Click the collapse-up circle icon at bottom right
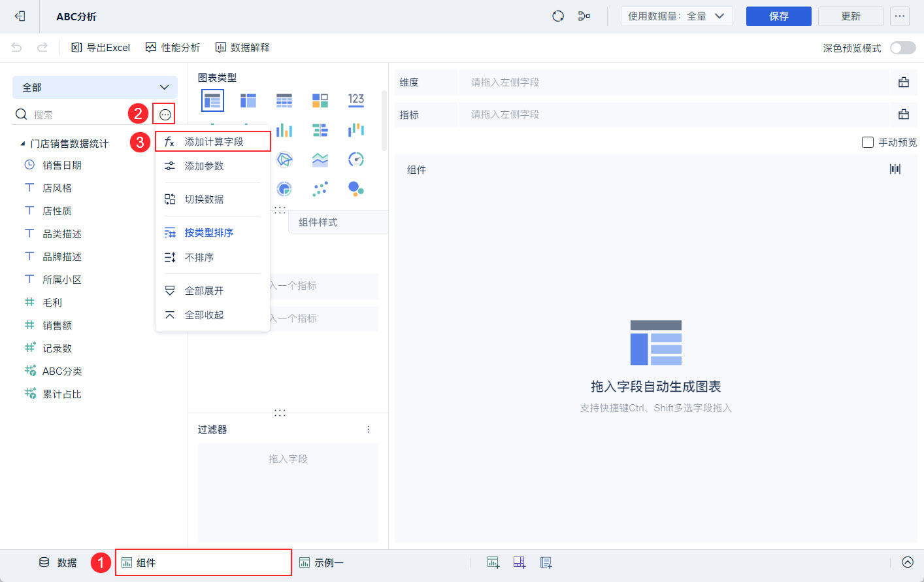924x582 pixels. pyautogui.click(x=908, y=562)
